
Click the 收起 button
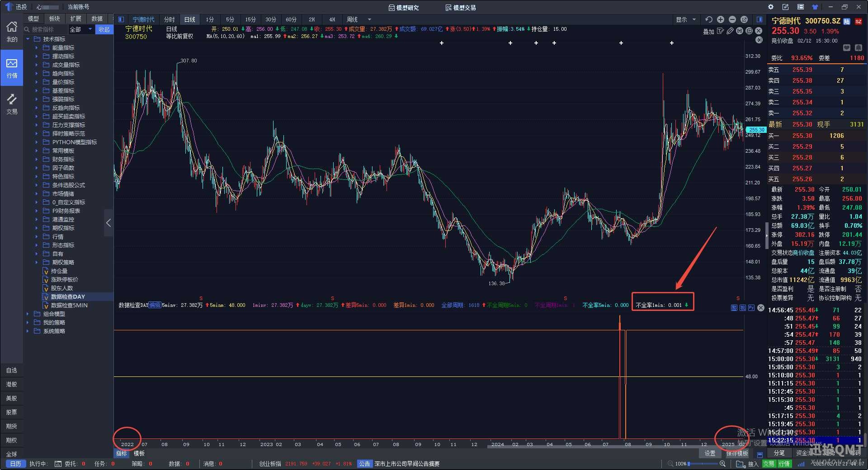104,29
